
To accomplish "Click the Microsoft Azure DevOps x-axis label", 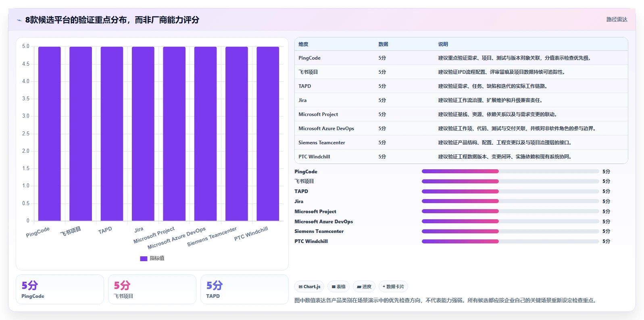I will (x=177, y=238).
